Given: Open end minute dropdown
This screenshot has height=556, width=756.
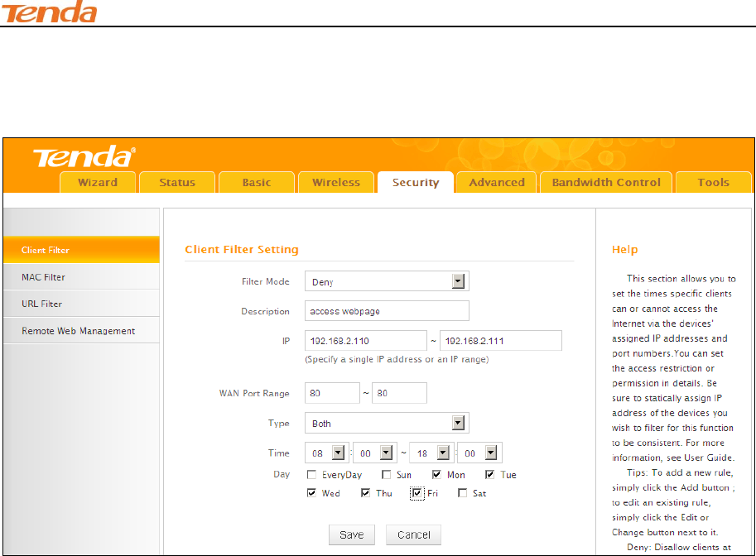Looking at the screenshot, I should [479, 453].
